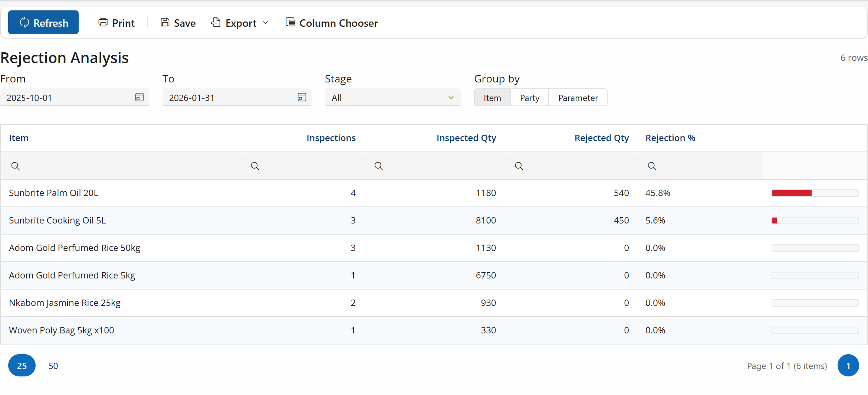Group by Item toggle
The height and width of the screenshot is (395, 868).
click(493, 98)
